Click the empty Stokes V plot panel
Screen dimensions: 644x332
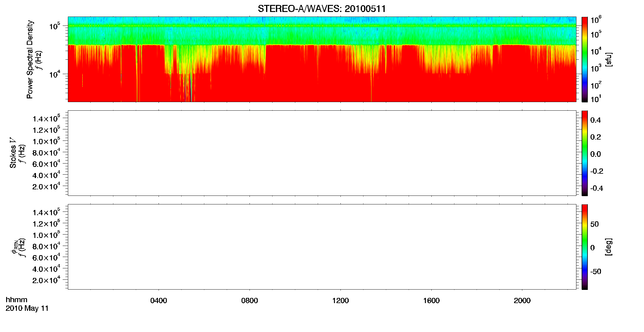pyautogui.click(x=322, y=153)
